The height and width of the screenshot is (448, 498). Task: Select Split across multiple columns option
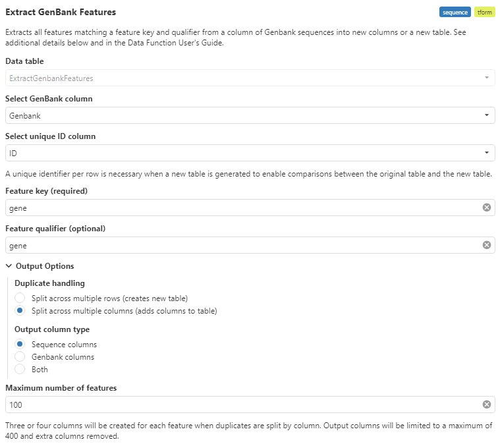point(20,311)
